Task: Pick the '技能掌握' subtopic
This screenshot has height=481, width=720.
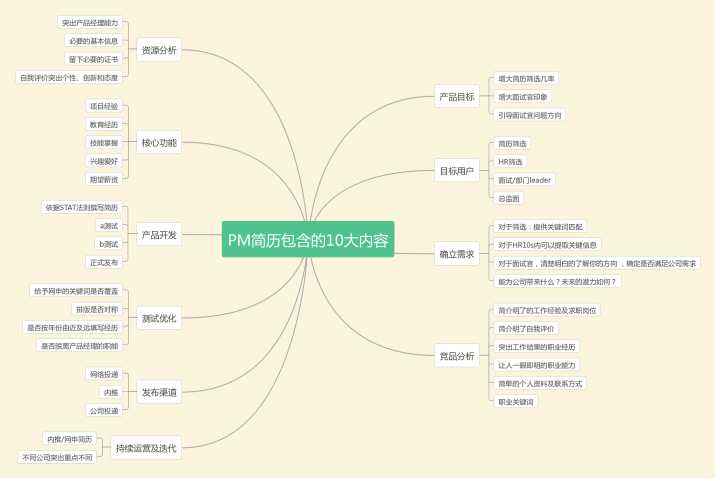Action: (x=104, y=143)
